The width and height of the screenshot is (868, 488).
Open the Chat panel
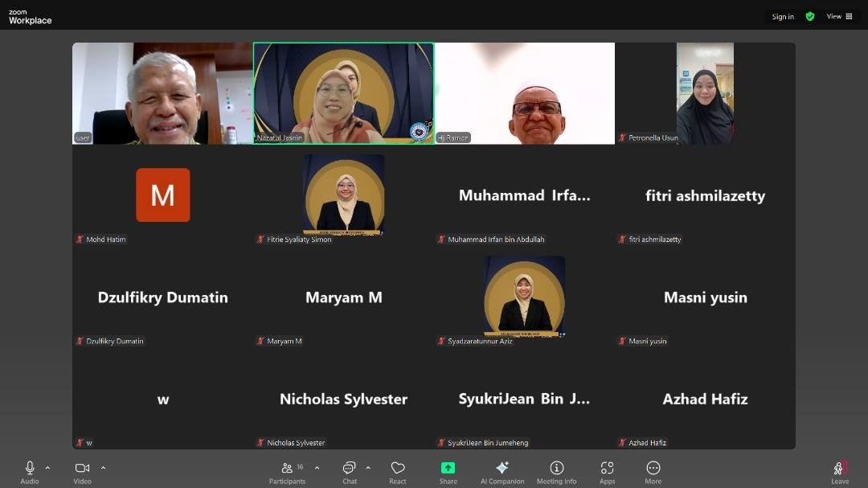pyautogui.click(x=350, y=472)
